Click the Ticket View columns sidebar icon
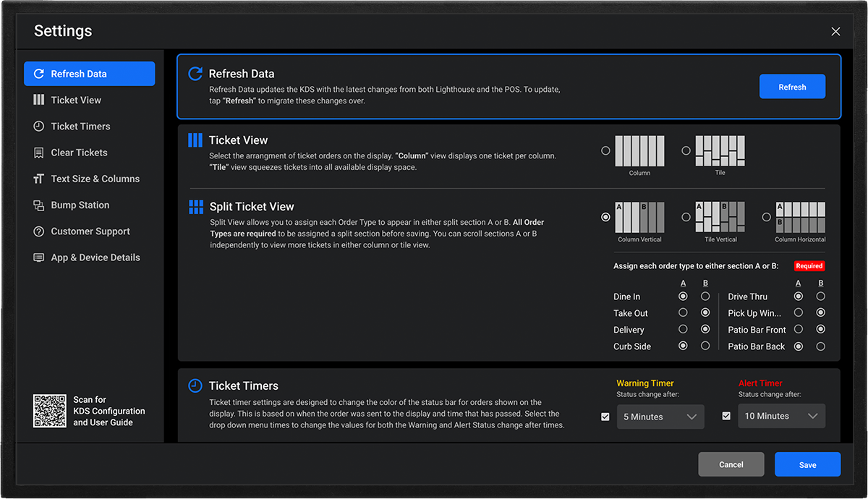This screenshot has height=499, width=868. coord(39,100)
